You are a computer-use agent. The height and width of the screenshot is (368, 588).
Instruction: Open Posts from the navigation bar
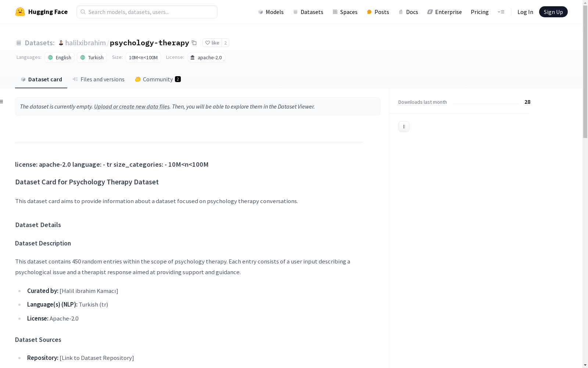(x=378, y=12)
